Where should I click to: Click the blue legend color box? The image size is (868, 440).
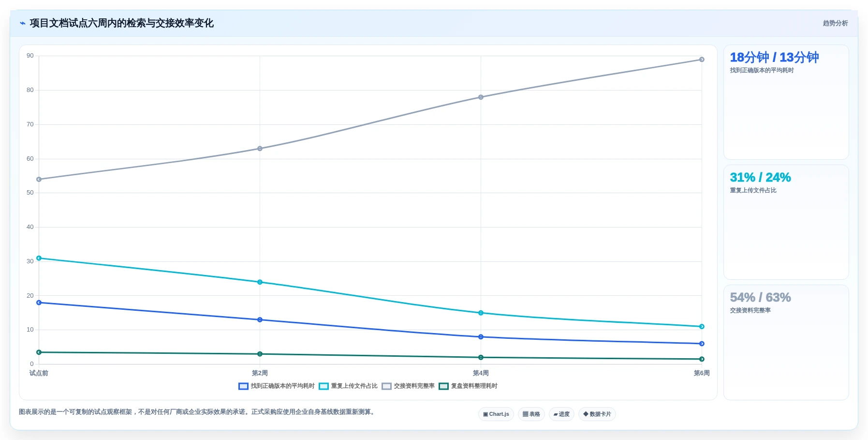click(x=243, y=386)
